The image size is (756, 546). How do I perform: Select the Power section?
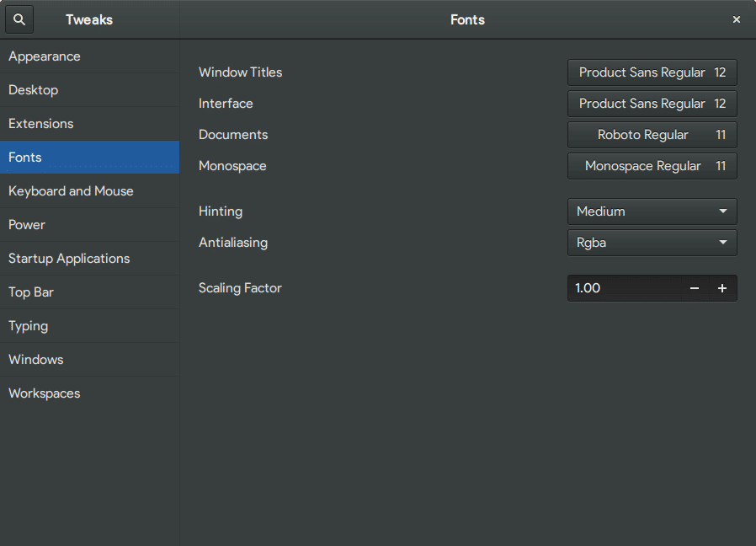coord(27,225)
